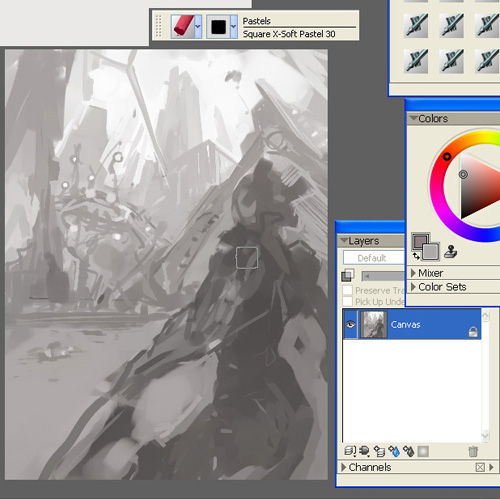Create a new Liquid Ink layer
Image resolution: width=500 pixels, height=500 pixels.
click(x=408, y=451)
